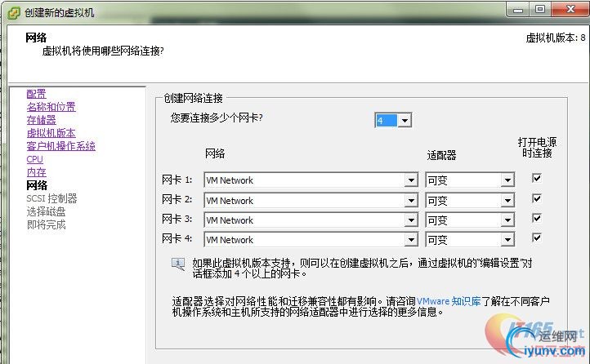Click the 网卡 1: row label

coord(177,180)
